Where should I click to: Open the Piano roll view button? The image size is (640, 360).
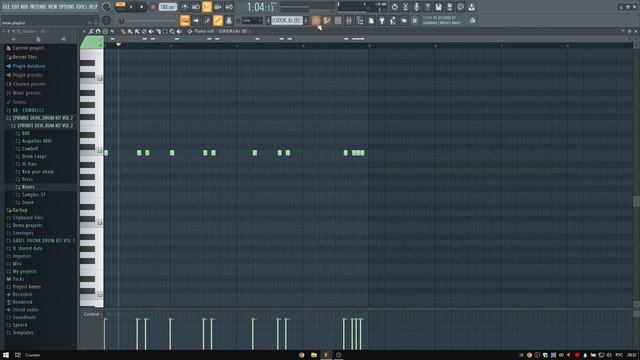click(327, 20)
